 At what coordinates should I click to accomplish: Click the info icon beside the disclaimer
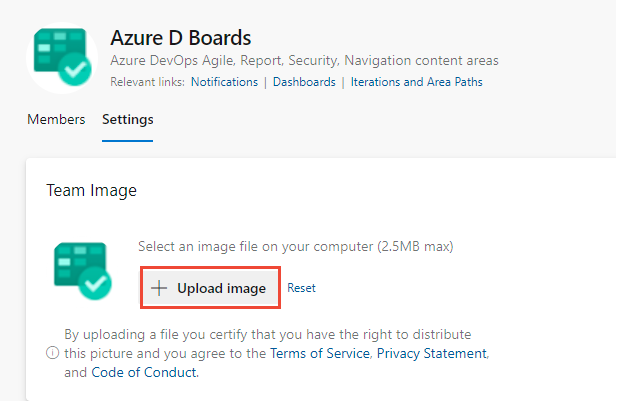pyautogui.click(x=52, y=353)
